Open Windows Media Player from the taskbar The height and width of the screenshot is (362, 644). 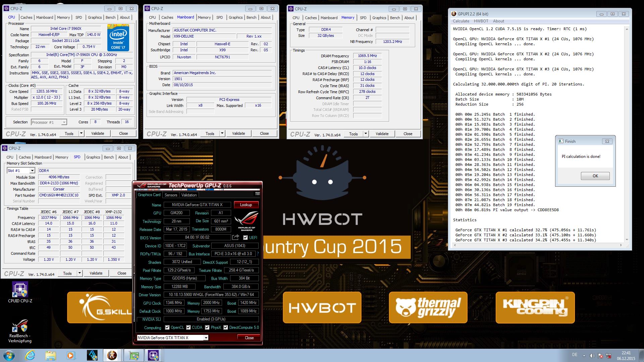tap(71, 355)
